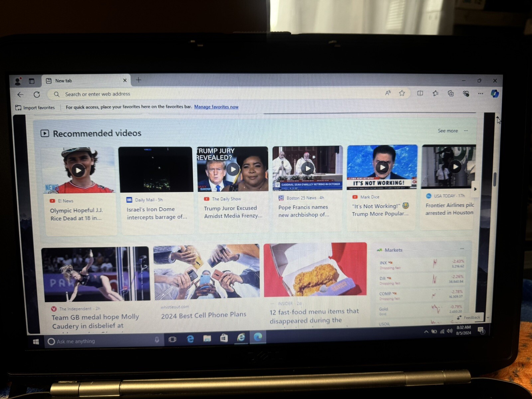
Task: Select the Gold market row
Action: point(422,310)
